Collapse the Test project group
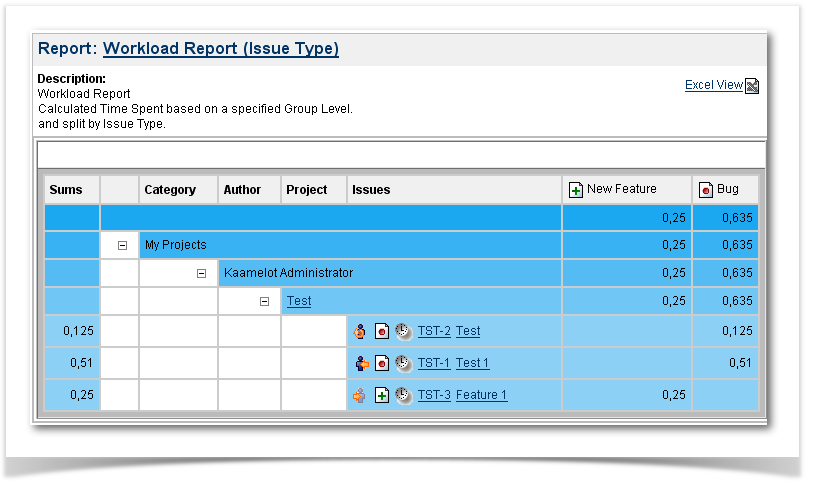 264,301
